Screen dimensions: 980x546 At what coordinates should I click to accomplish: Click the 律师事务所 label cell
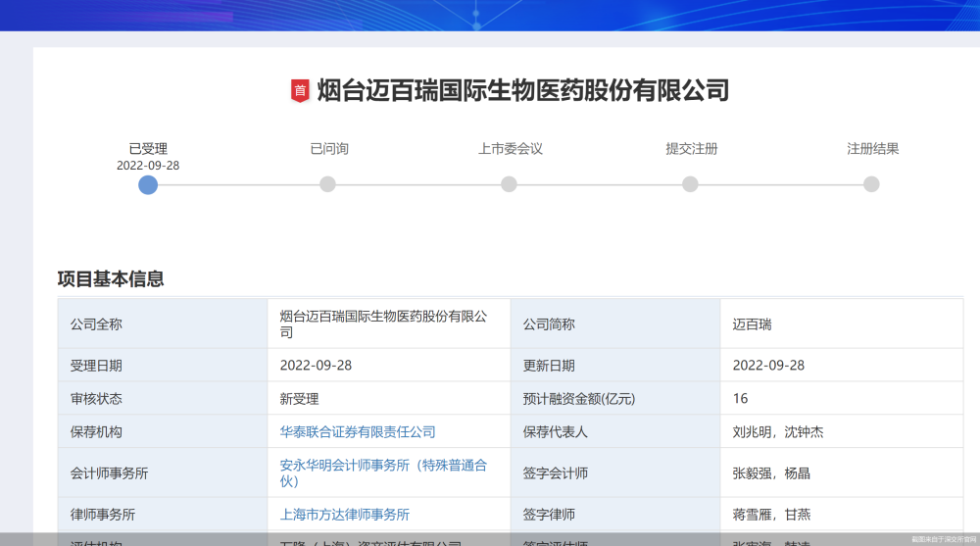[x=163, y=514]
